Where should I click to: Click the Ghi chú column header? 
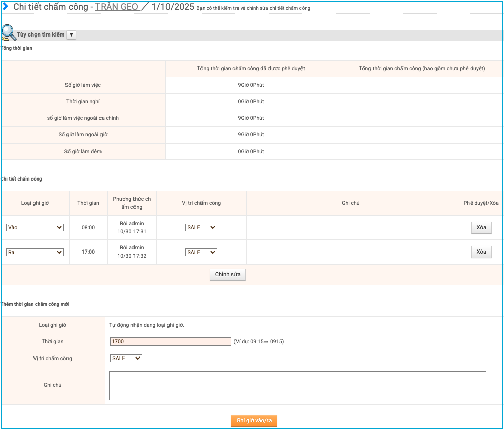350,203
